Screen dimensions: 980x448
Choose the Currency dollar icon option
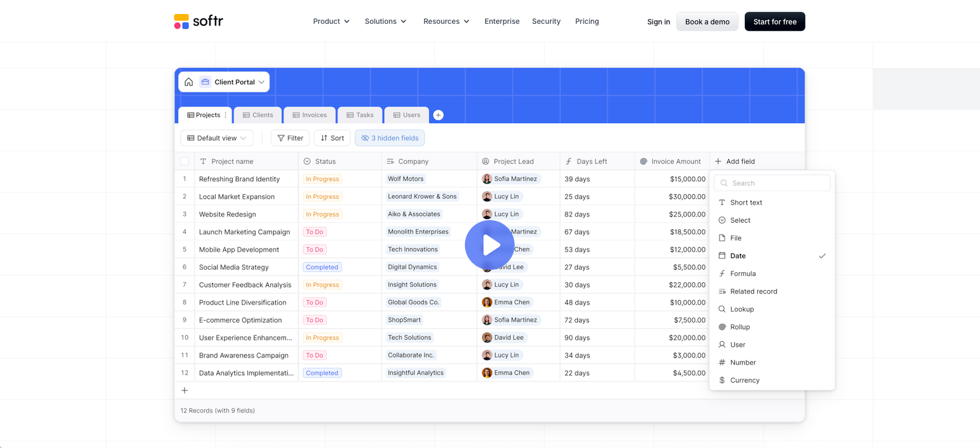coord(722,380)
